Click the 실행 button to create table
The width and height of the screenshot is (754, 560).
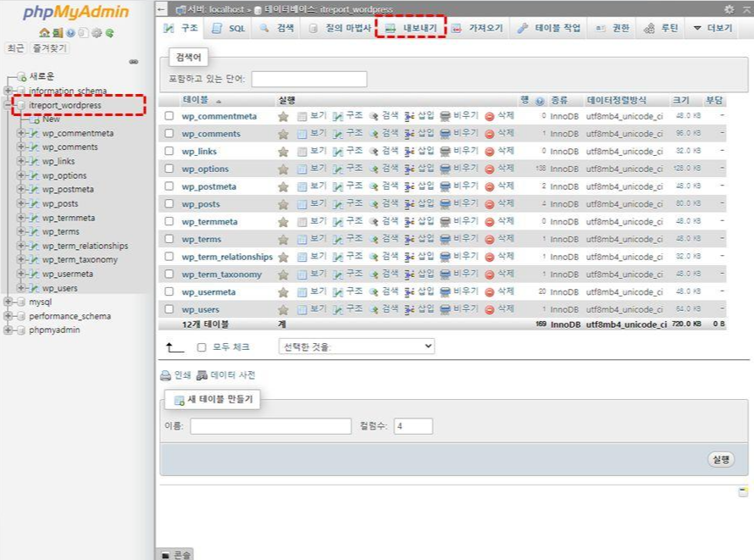721,459
